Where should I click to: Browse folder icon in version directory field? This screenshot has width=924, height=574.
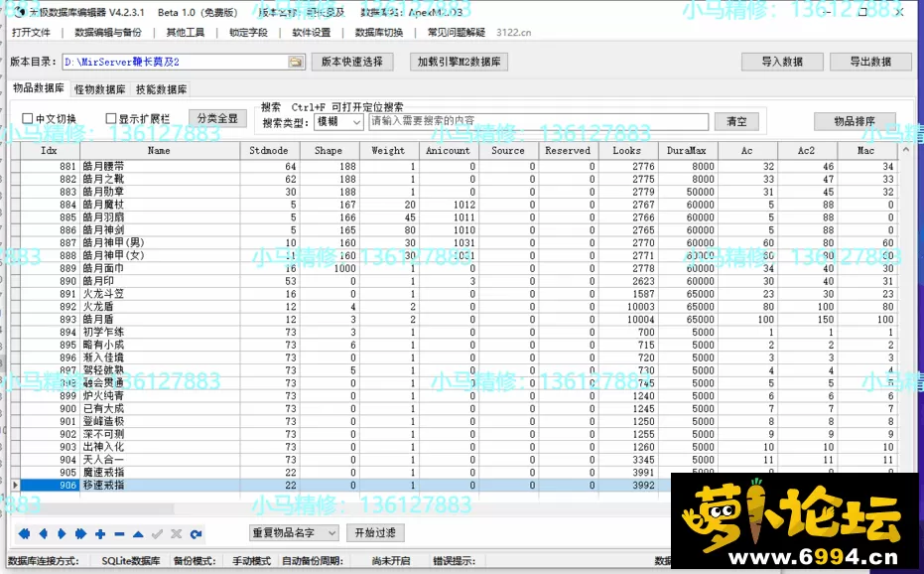point(295,62)
